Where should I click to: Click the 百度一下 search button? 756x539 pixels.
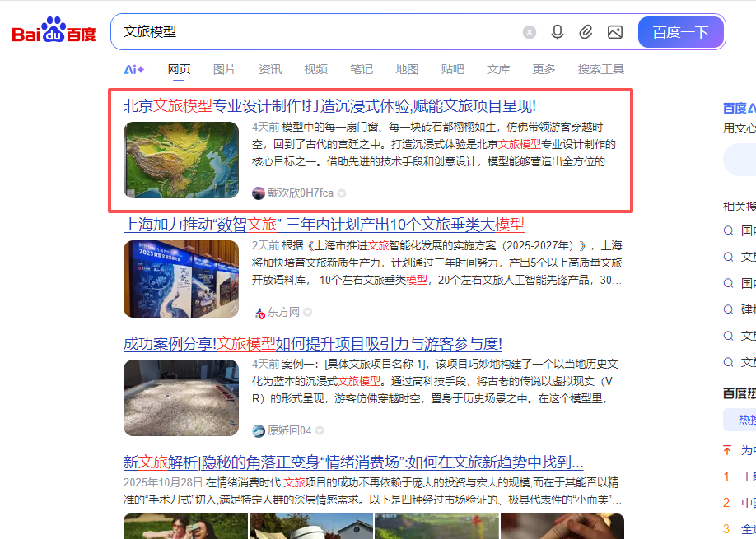click(681, 32)
